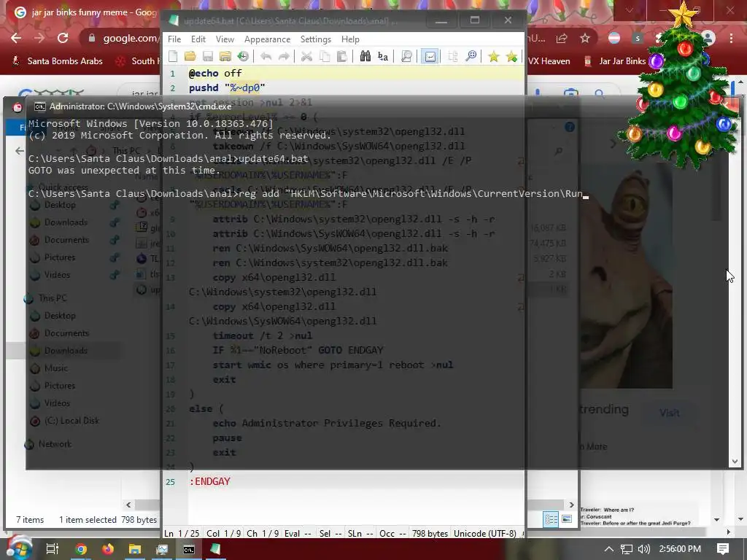Open the View menu in Notepad3

[225, 39]
